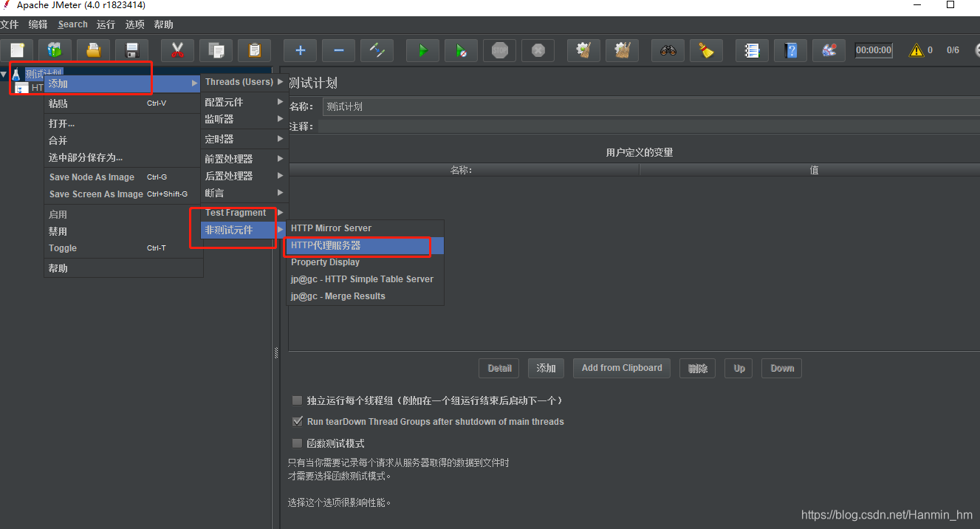Choose 合并 in context menu
Screen dimensions: 980x529
123,140
